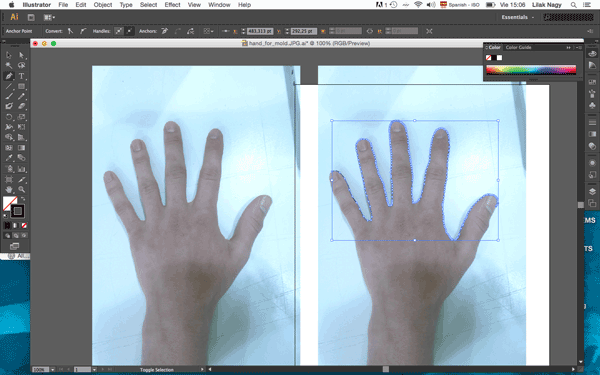The image size is (600, 375).
Task: Select the Pen tool
Action: point(9,76)
